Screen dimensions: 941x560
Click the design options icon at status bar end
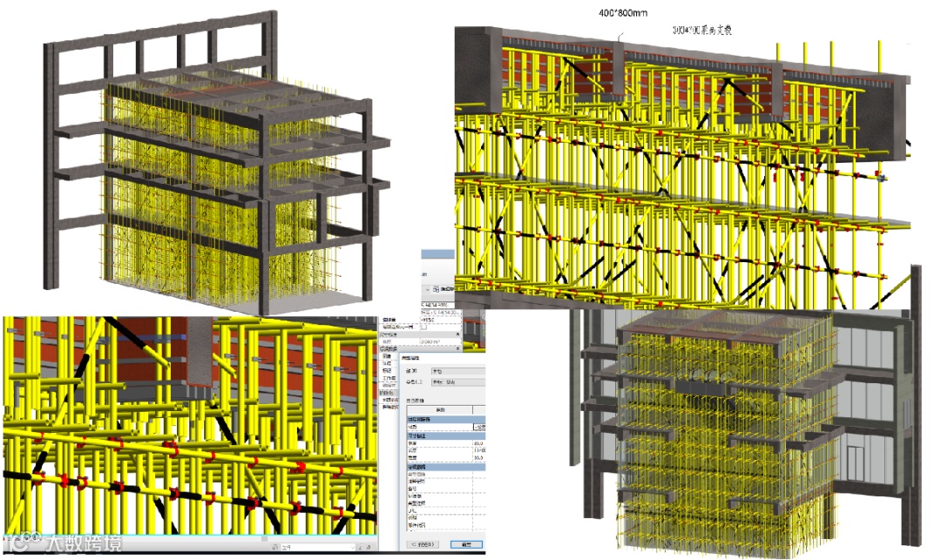pyautogui.click(x=369, y=548)
